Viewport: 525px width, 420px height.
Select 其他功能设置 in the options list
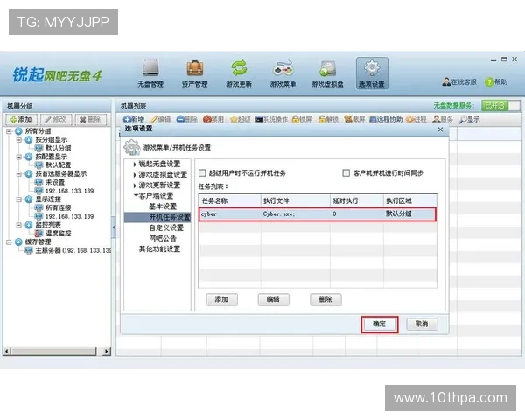point(160,249)
